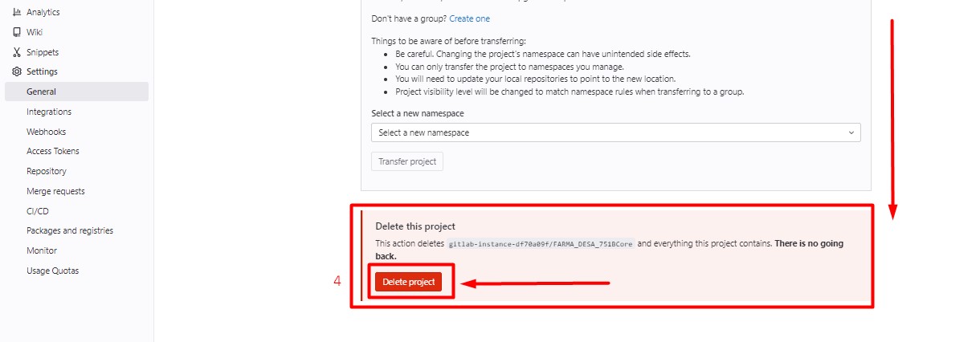Image resolution: width=980 pixels, height=342 pixels.
Task: Follow the Create one group link
Action: click(469, 18)
